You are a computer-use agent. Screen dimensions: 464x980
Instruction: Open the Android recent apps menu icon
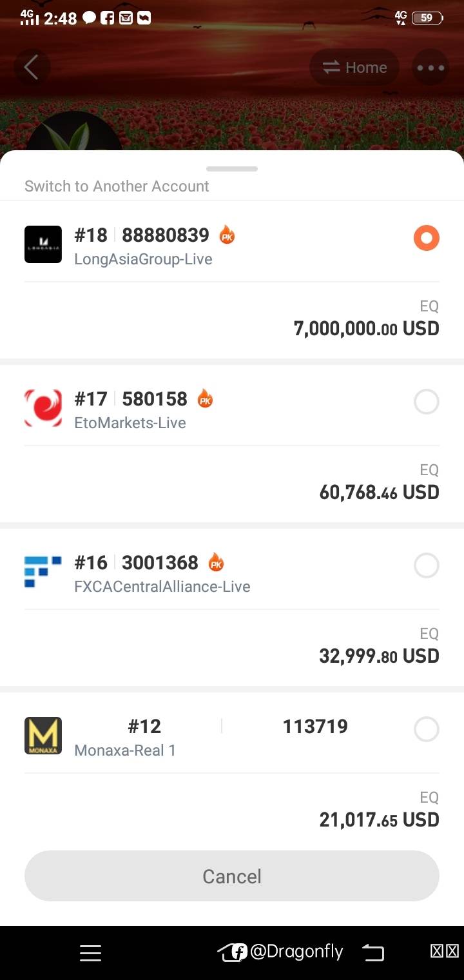coord(90,953)
